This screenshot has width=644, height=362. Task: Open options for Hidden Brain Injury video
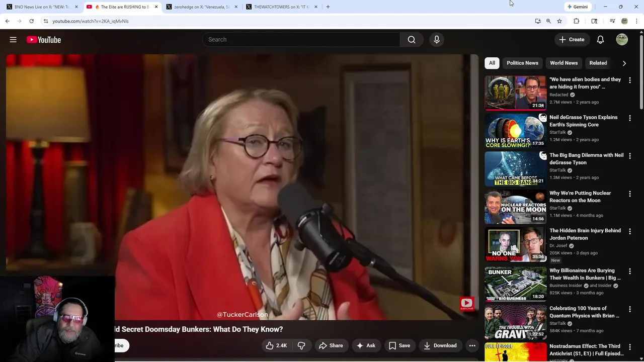(x=629, y=231)
